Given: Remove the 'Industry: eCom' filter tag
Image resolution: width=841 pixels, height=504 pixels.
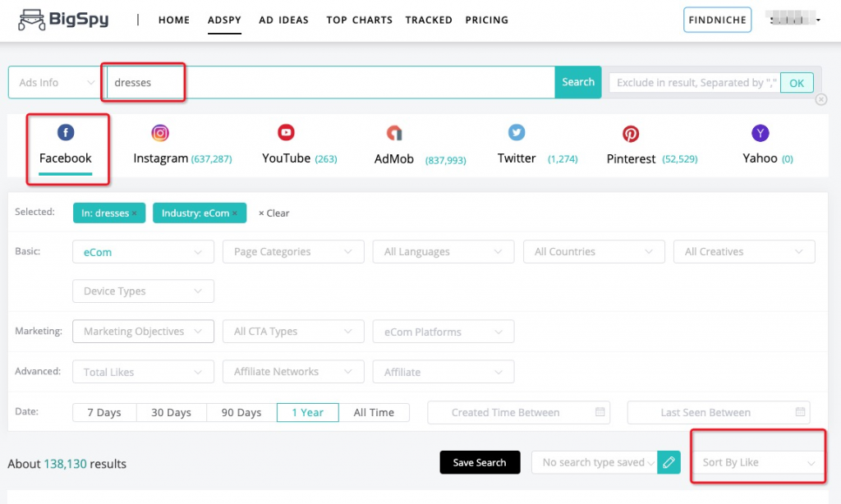Looking at the screenshot, I should [234, 213].
